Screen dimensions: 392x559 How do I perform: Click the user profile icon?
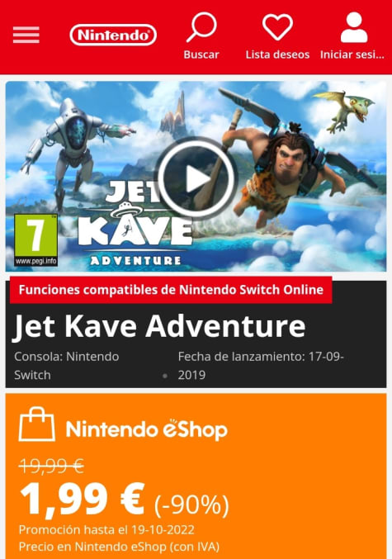coord(354,27)
